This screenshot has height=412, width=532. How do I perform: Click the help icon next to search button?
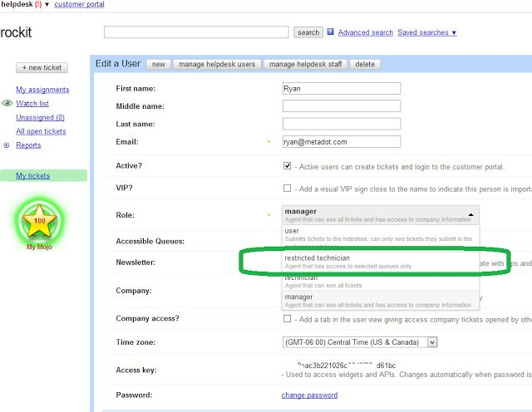(x=330, y=32)
